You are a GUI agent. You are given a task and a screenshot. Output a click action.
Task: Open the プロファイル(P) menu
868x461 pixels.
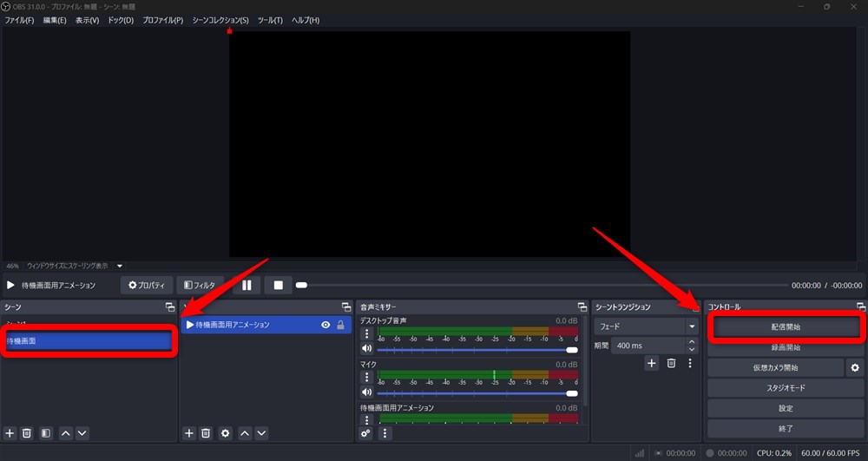point(163,20)
